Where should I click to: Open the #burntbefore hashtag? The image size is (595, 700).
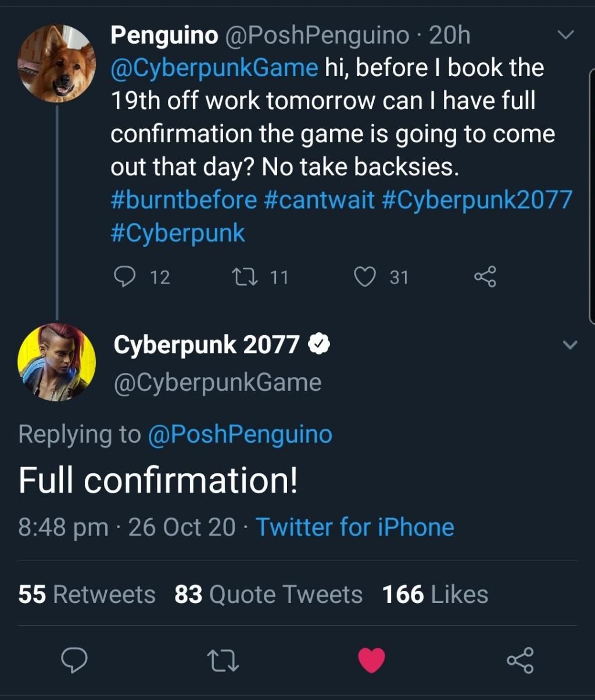(184, 200)
